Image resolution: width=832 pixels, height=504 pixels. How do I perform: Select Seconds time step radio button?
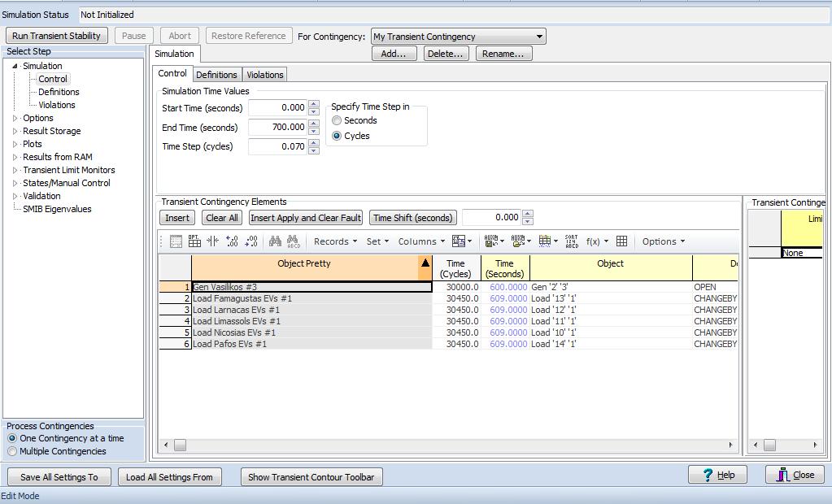click(x=337, y=120)
